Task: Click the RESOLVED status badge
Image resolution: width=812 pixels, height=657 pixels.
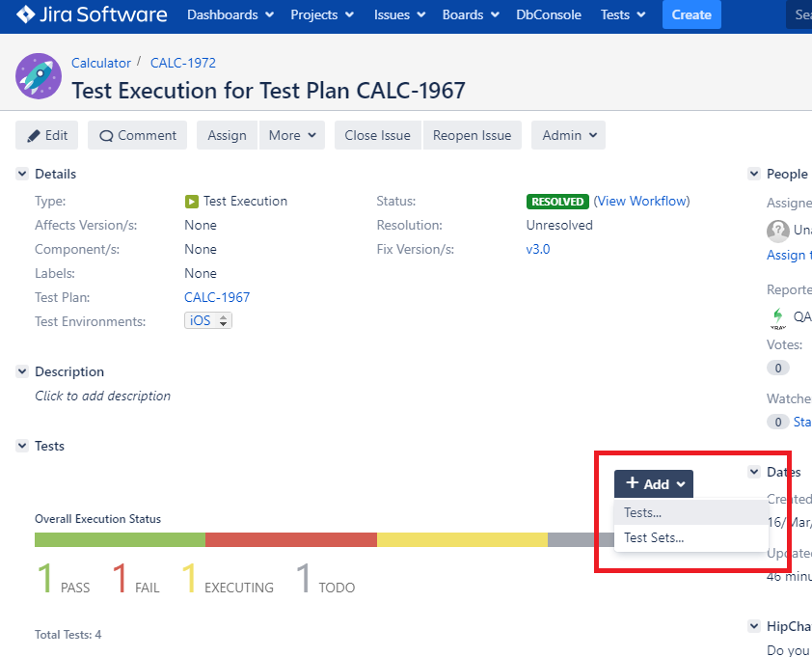Action: pos(557,202)
